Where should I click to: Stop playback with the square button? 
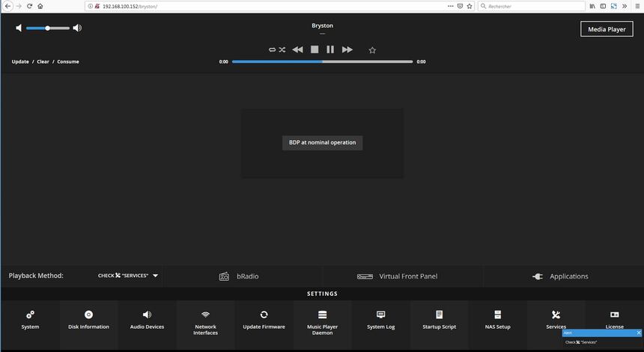315,49
